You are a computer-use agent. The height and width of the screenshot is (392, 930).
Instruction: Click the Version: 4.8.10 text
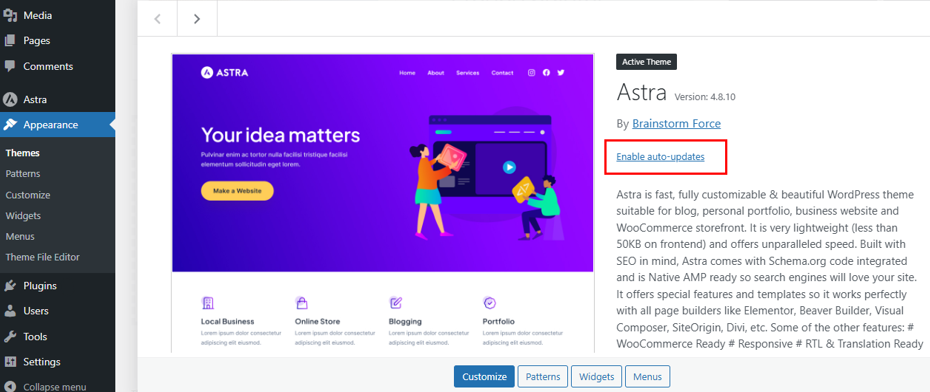pyautogui.click(x=705, y=97)
